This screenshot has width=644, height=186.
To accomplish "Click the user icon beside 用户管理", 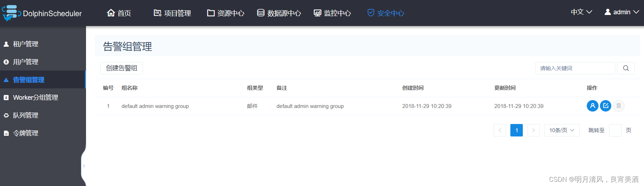I will 6,62.
